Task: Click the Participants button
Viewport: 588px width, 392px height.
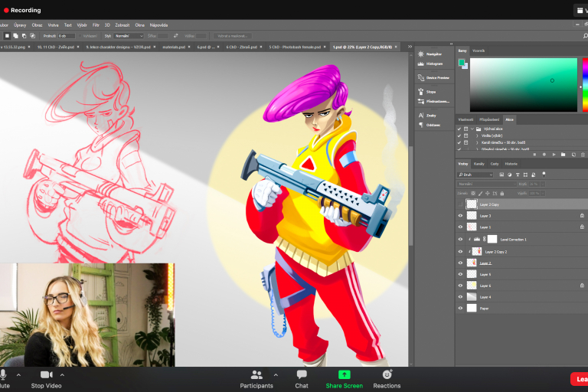Action: click(256, 374)
